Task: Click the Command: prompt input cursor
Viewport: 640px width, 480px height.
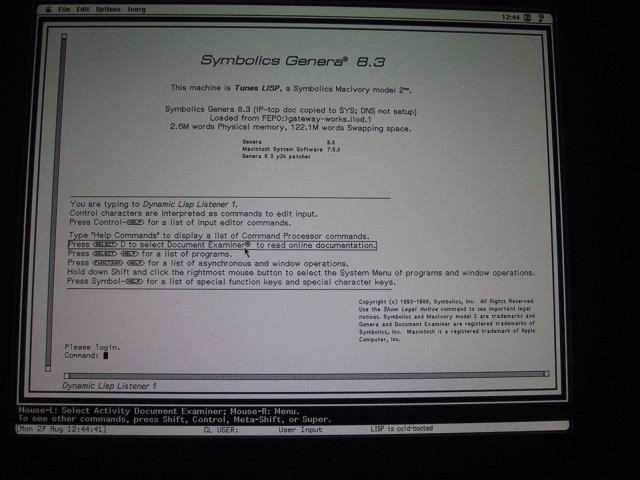Action: pos(106,356)
